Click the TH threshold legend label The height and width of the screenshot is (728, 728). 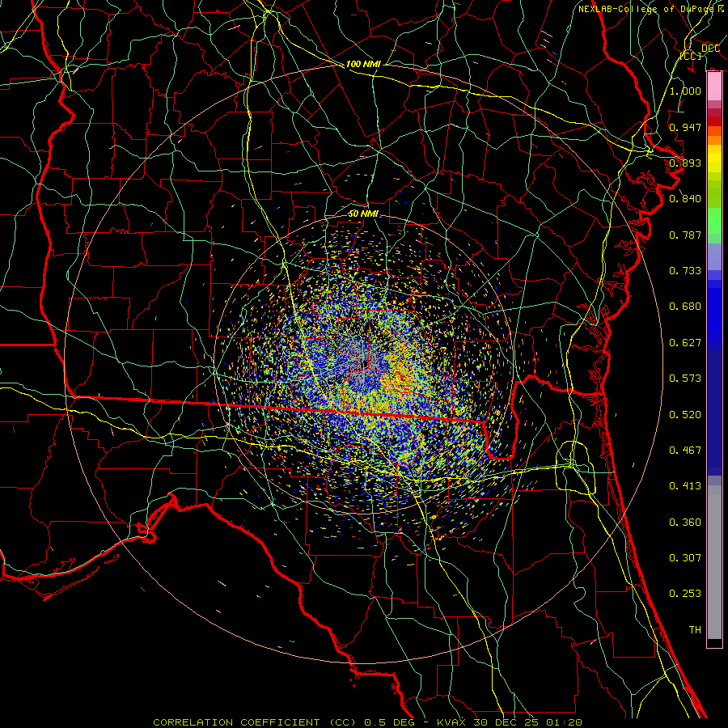pyautogui.click(x=695, y=630)
